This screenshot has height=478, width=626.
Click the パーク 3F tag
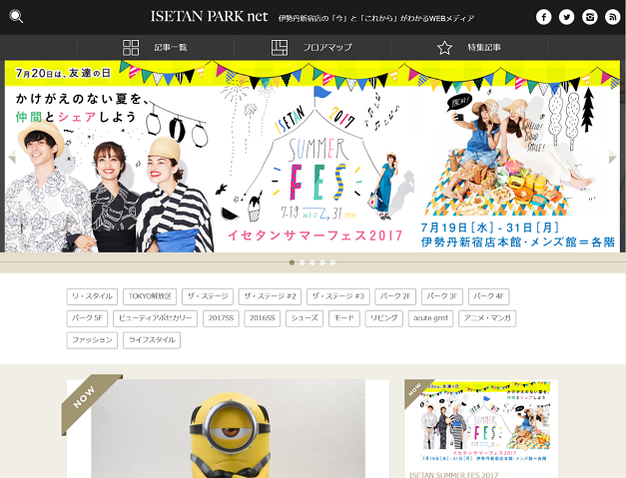tap(442, 296)
